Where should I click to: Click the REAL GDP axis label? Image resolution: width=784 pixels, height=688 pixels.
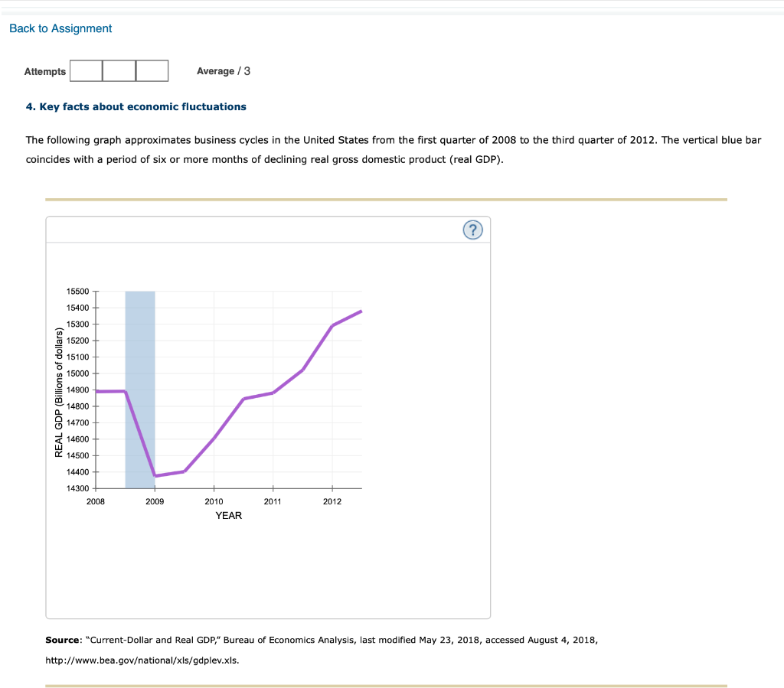pyautogui.click(x=58, y=390)
